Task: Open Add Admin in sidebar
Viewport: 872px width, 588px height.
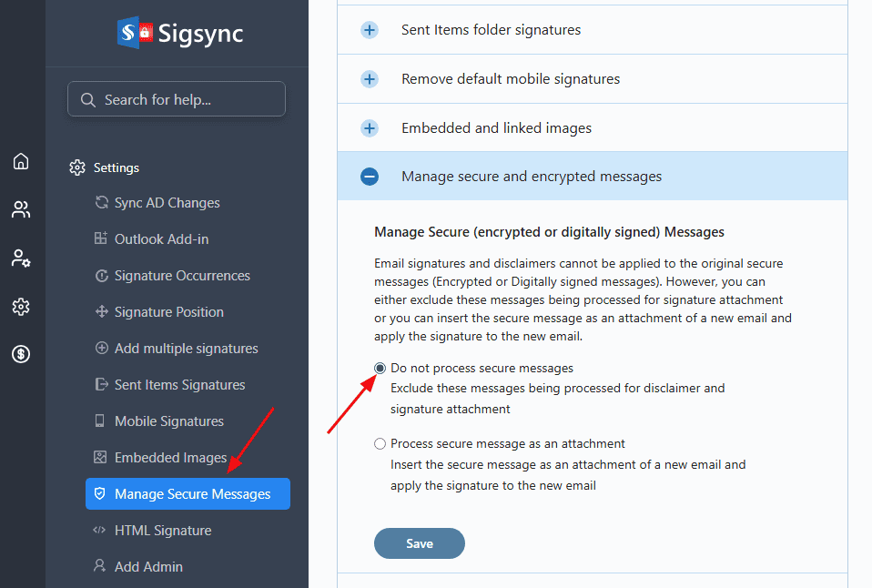Action: tap(148, 567)
